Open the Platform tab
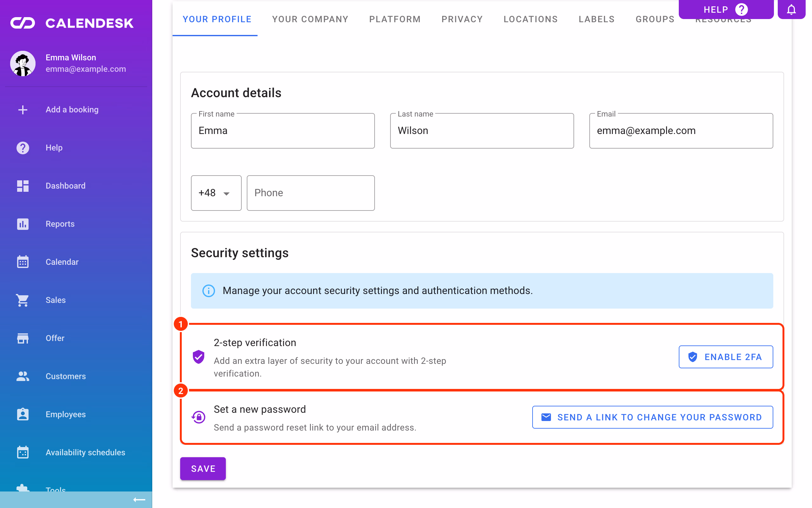812x508 pixels. [x=395, y=19]
